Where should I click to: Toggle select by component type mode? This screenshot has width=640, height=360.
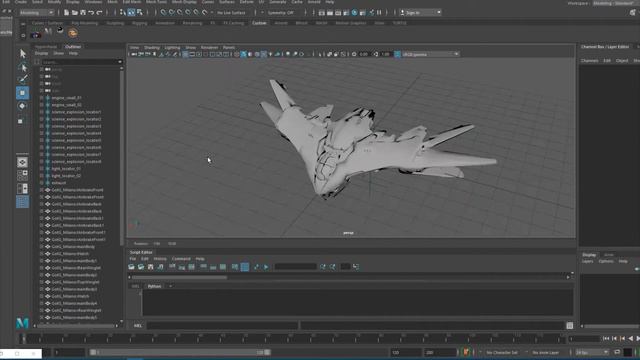tap(140, 13)
